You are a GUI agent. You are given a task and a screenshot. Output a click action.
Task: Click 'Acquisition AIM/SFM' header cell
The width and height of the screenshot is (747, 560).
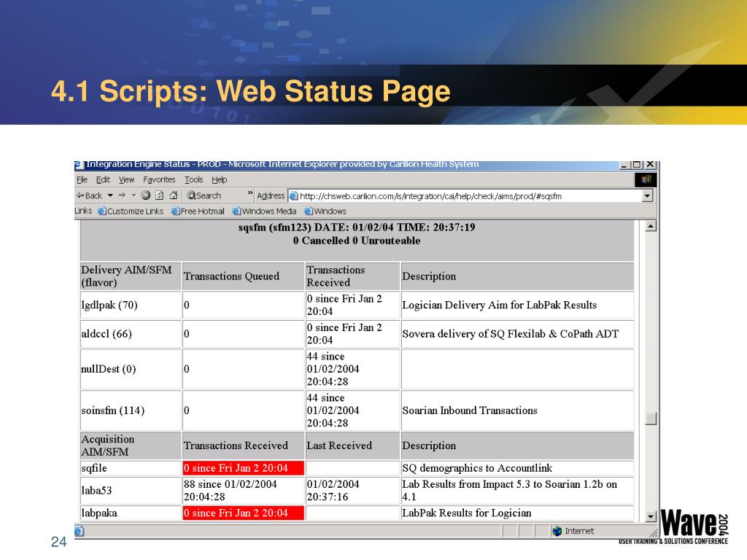[131, 446]
